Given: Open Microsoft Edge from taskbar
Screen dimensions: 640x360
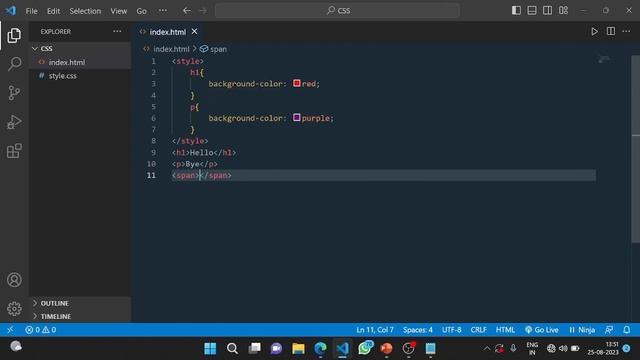Looking at the screenshot, I should tap(320, 348).
